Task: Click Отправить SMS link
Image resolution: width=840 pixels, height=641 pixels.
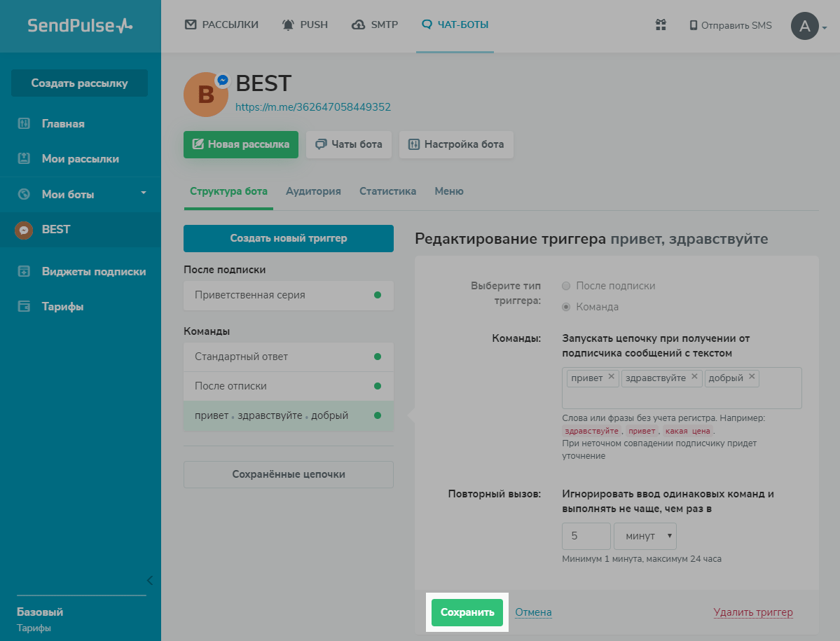Action: tap(731, 25)
